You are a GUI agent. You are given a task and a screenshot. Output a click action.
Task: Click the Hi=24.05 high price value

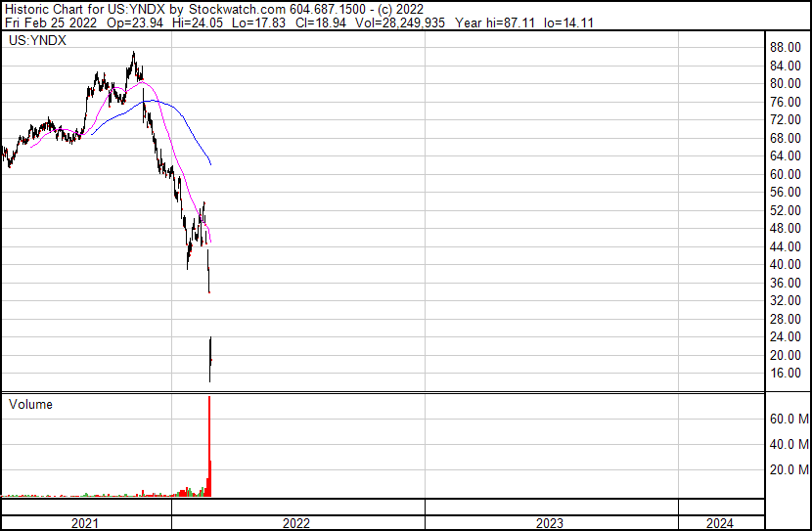pyautogui.click(x=196, y=22)
